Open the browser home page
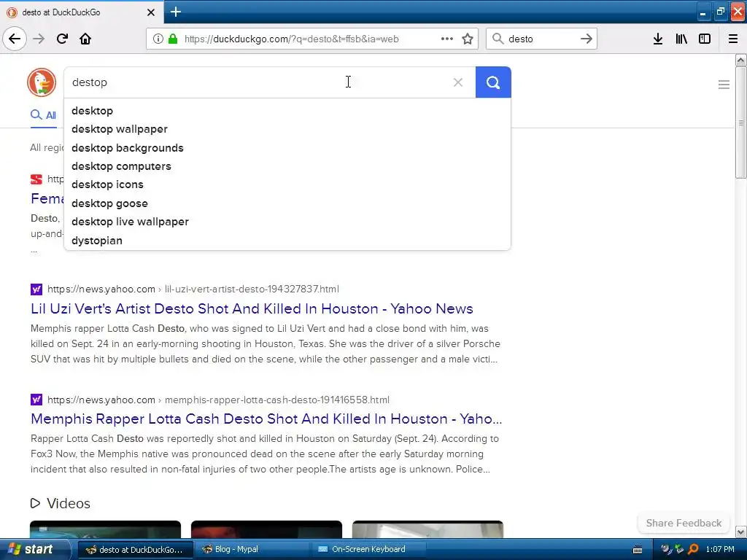This screenshot has width=747, height=560. click(x=85, y=39)
